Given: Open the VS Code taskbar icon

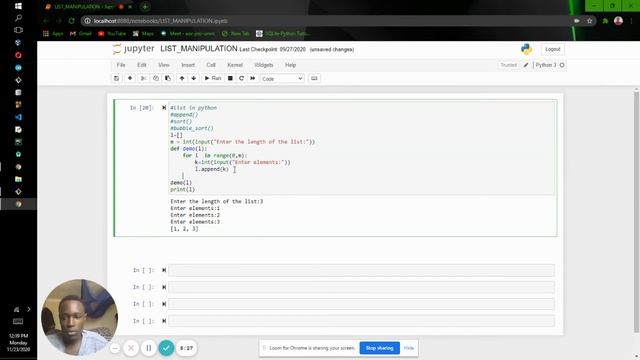Looking at the screenshot, I should coord(18,117).
